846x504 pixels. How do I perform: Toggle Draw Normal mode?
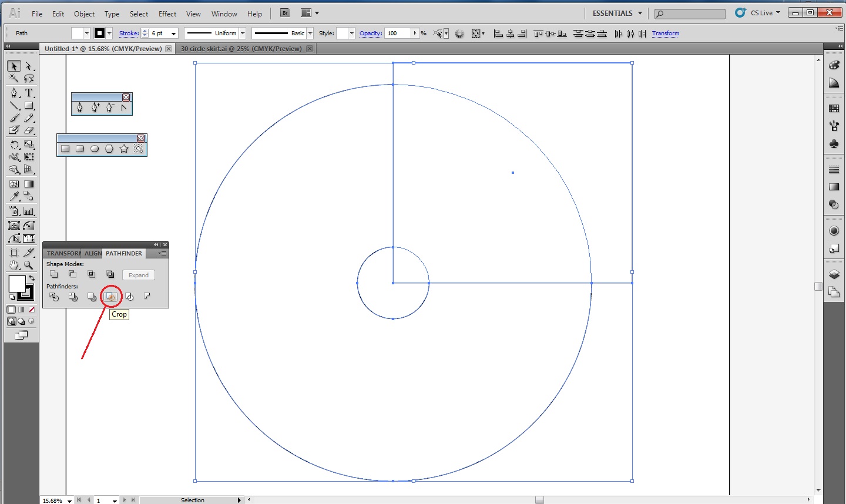(12, 321)
